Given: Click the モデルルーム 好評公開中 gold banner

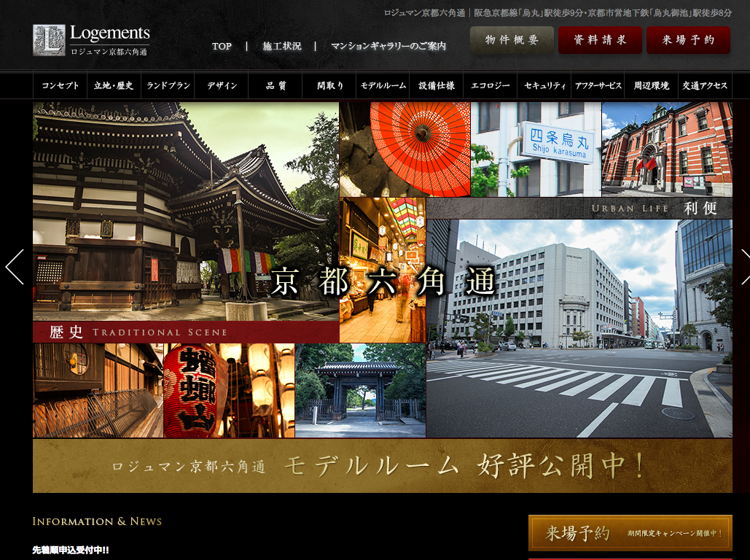Looking at the screenshot, I should (382, 465).
